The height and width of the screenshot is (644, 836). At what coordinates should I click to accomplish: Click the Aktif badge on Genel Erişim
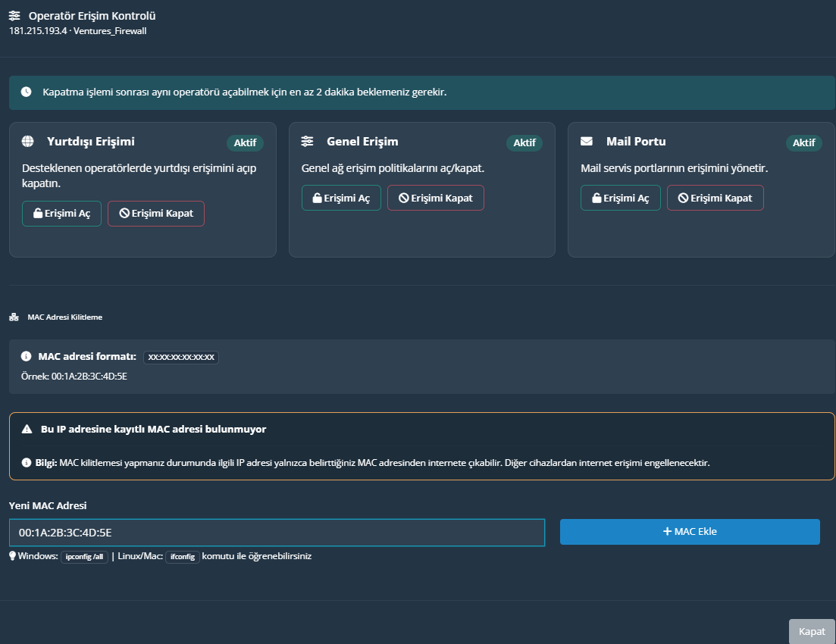point(524,143)
